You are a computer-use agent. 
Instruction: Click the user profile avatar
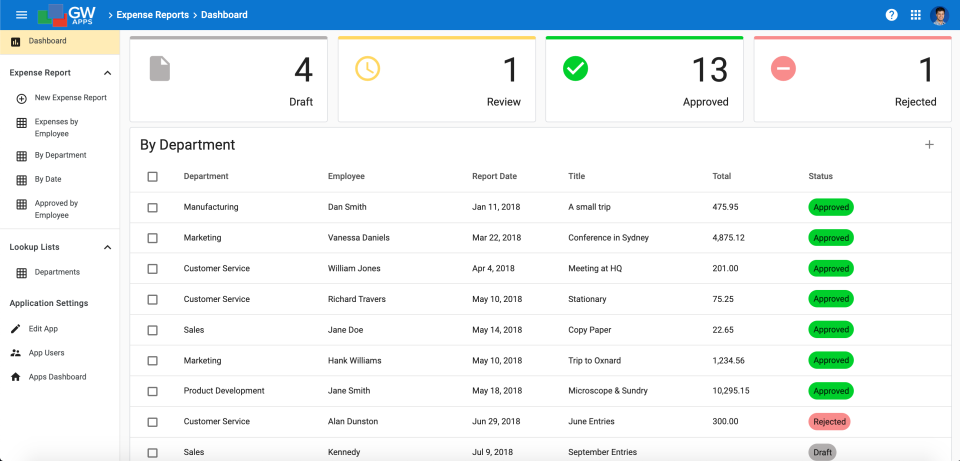pyautogui.click(x=939, y=15)
